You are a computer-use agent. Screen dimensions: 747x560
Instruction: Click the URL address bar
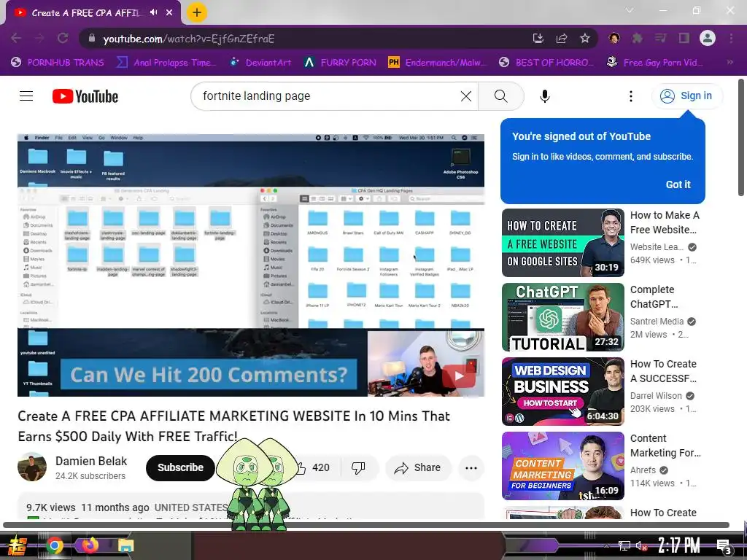pyautogui.click(x=305, y=39)
